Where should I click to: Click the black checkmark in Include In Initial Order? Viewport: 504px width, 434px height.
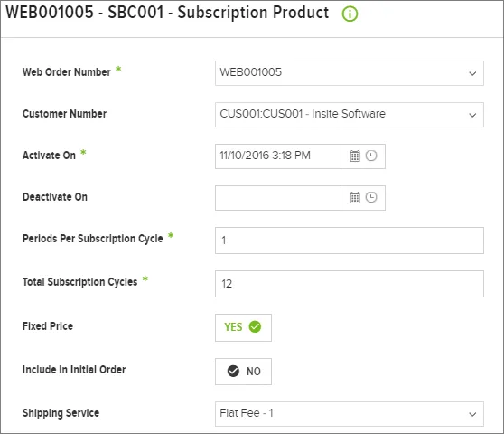pyautogui.click(x=233, y=371)
